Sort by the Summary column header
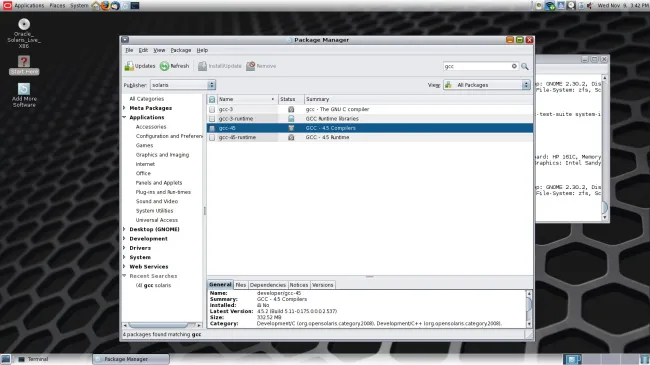This screenshot has width=650, height=365. (x=418, y=100)
